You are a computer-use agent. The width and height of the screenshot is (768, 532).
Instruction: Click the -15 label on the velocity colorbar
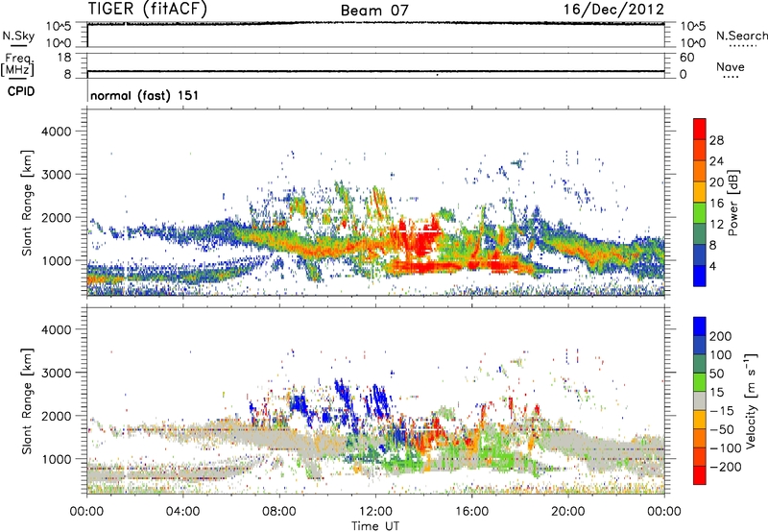[722, 411]
